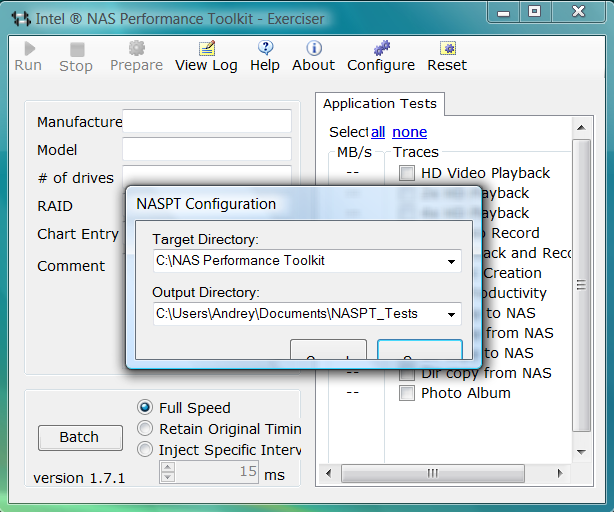This screenshot has height=512, width=614.
Task: Open the Configure gears icon
Action: click(x=381, y=48)
